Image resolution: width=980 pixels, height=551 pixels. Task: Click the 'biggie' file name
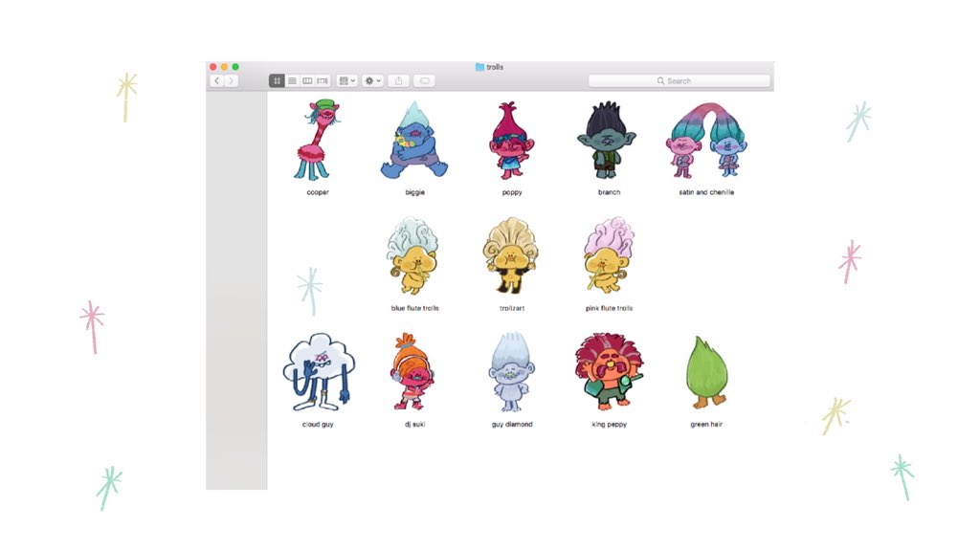pos(415,192)
